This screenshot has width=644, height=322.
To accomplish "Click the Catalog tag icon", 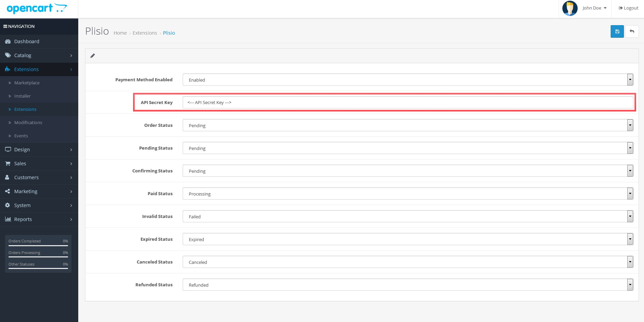I will 8,55.
